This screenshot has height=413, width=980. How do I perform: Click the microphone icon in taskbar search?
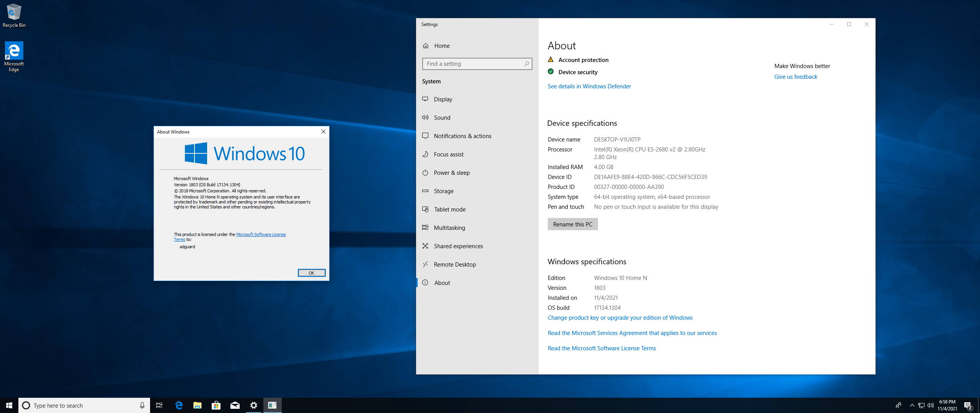click(x=142, y=405)
